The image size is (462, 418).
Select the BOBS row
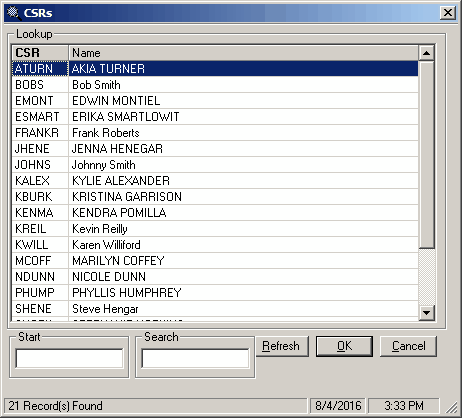tap(215, 85)
